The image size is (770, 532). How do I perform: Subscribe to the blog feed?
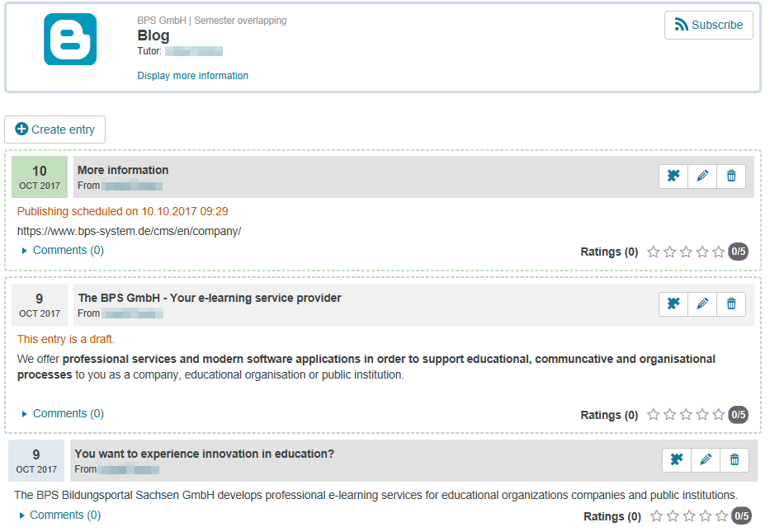pyautogui.click(x=708, y=25)
